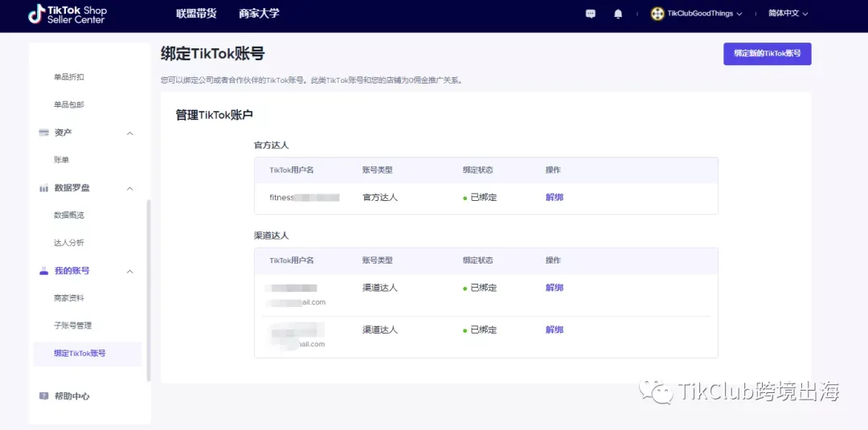Click 已绑定 in the first 渠道达人 row

point(480,289)
